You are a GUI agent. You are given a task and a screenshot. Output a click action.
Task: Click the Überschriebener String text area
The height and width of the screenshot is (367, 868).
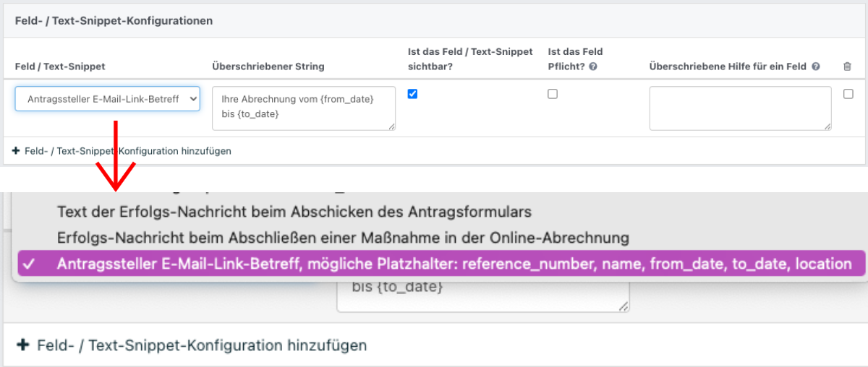[304, 108]
